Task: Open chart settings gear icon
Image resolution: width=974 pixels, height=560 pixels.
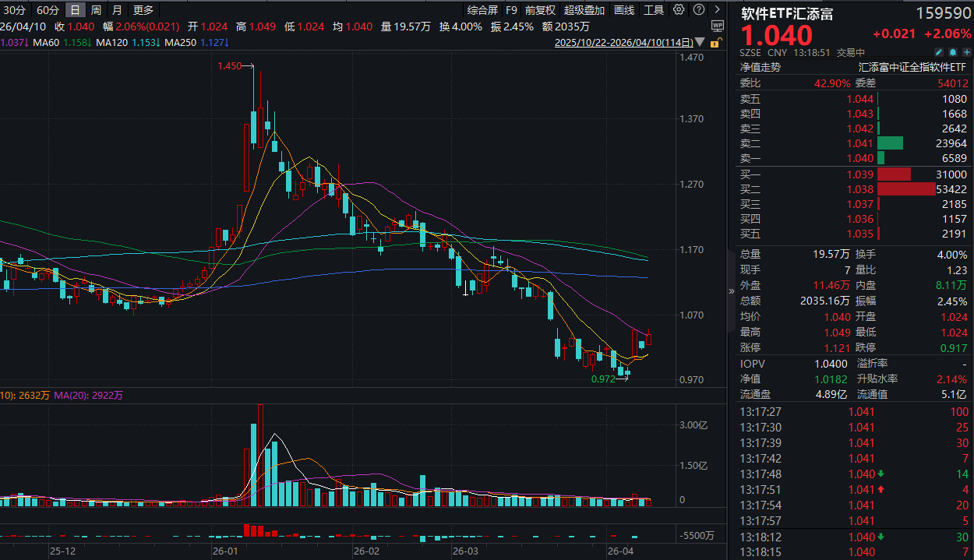Action: click(679, 10)
